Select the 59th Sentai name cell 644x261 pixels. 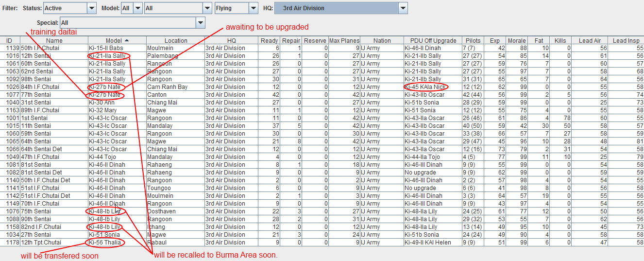coord(54,134)
